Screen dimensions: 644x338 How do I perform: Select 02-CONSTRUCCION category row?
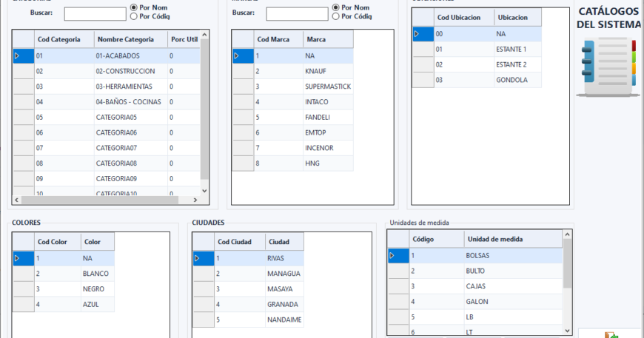pos(107,71)
